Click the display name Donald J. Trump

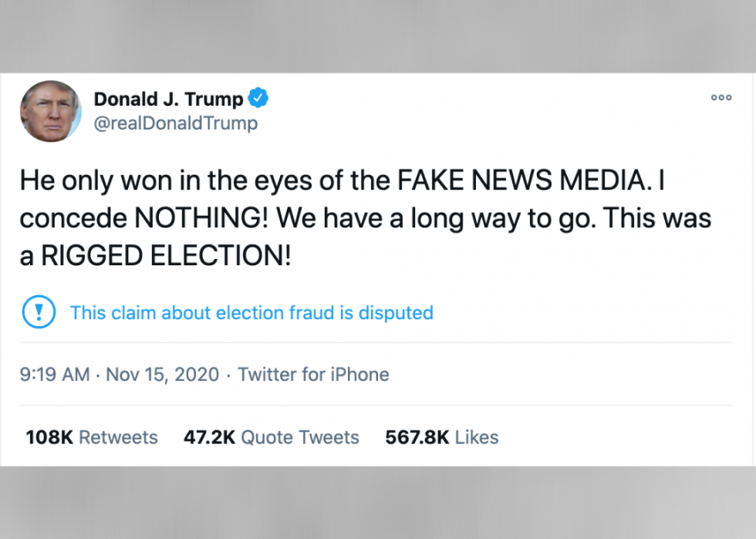(168, 99)
